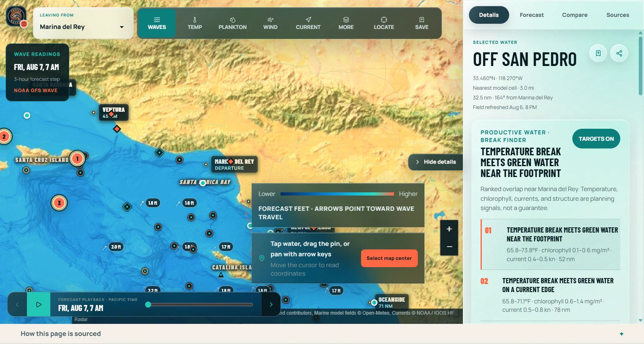Select result 02 on a current edge
This screenshot has width=644, height=344.
[x=551, y=295]
